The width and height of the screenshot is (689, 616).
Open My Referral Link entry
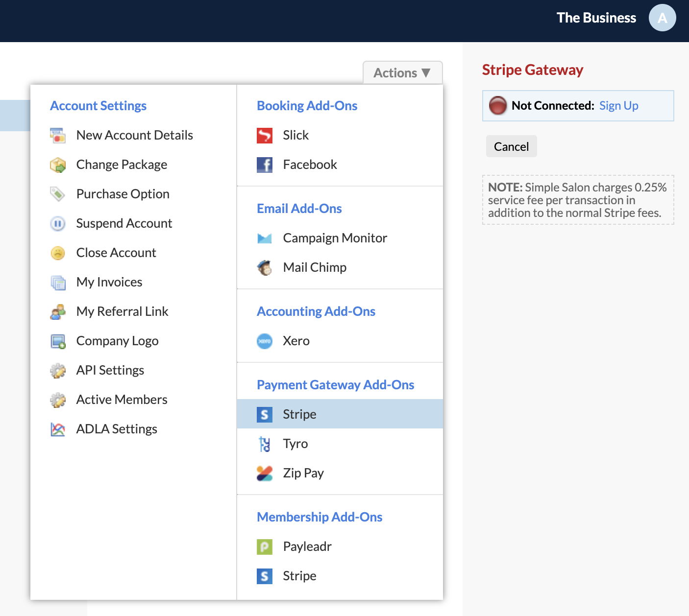(134, 311)
